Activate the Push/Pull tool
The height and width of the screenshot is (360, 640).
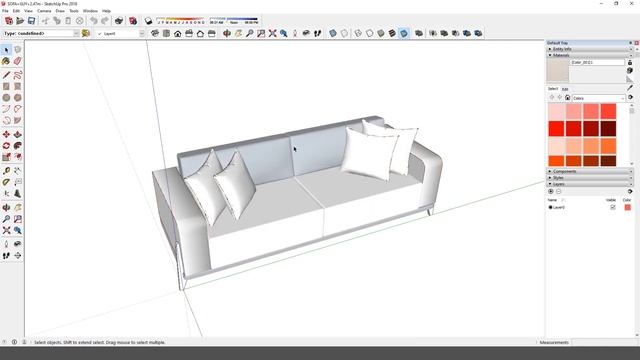tap(18, 134)
